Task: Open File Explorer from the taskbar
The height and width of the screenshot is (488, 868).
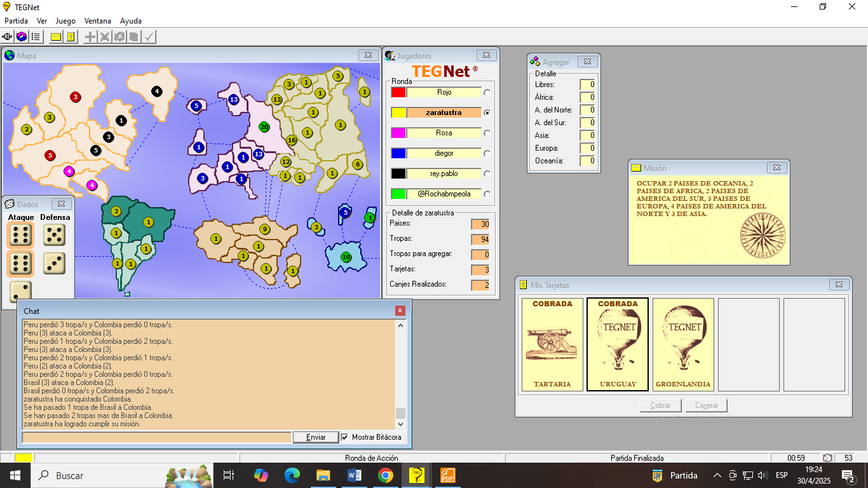Action: click(x=323, y=475)
